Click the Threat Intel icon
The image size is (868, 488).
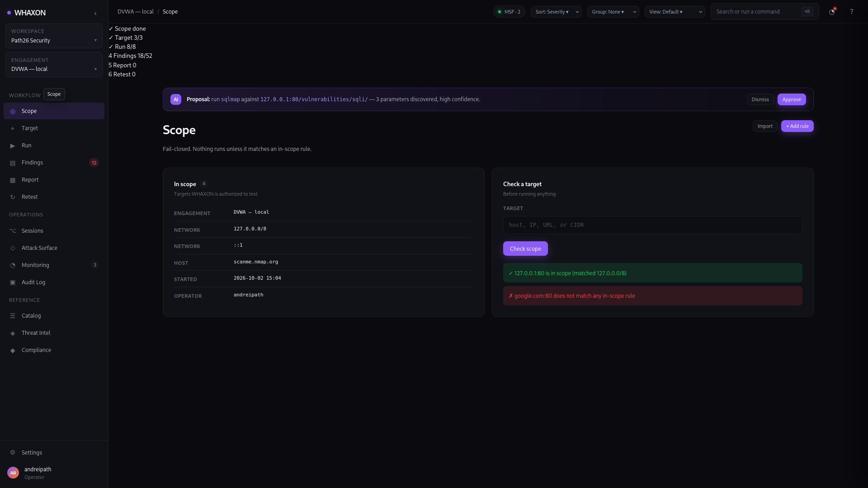point(13,333)
